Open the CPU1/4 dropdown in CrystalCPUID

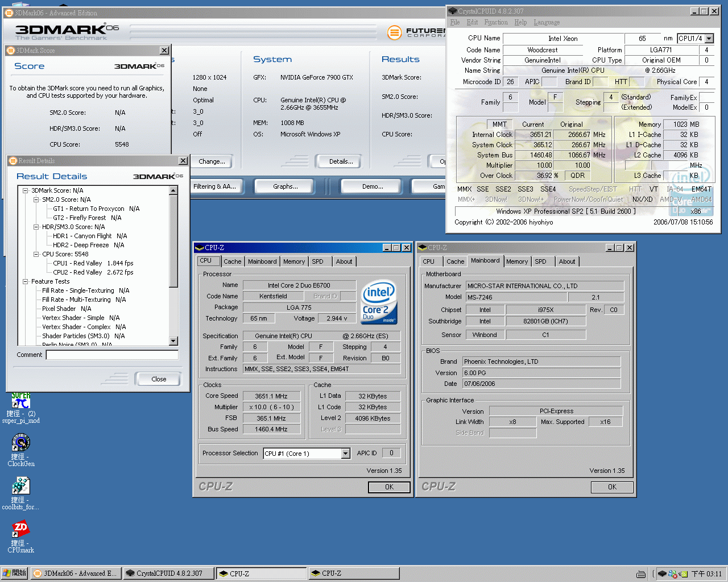tap(709, 39)
